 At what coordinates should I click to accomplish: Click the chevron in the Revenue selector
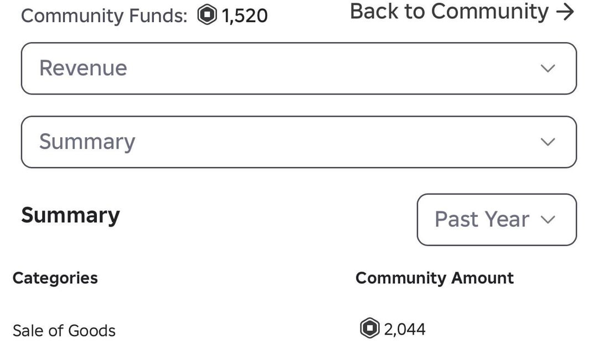point(548,68)
